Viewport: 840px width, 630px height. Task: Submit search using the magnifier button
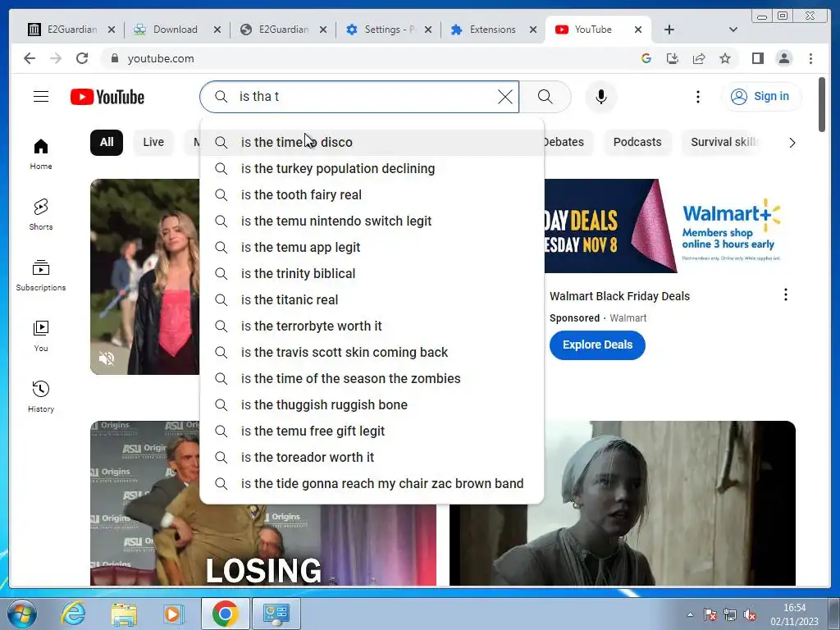point(545,97)
